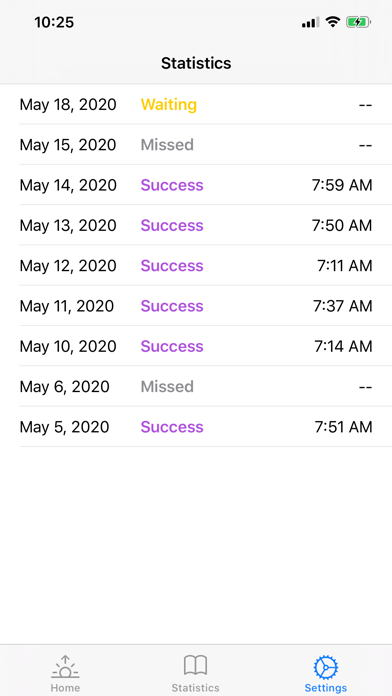This screenshot has height=696, width=392.
Task: Tap the cellular signal bars icon
Action: click(310, 22)
